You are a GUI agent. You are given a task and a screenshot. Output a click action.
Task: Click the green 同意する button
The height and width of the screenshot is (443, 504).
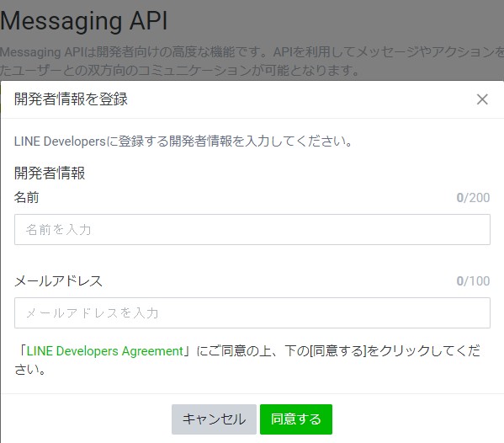point(296,419)
